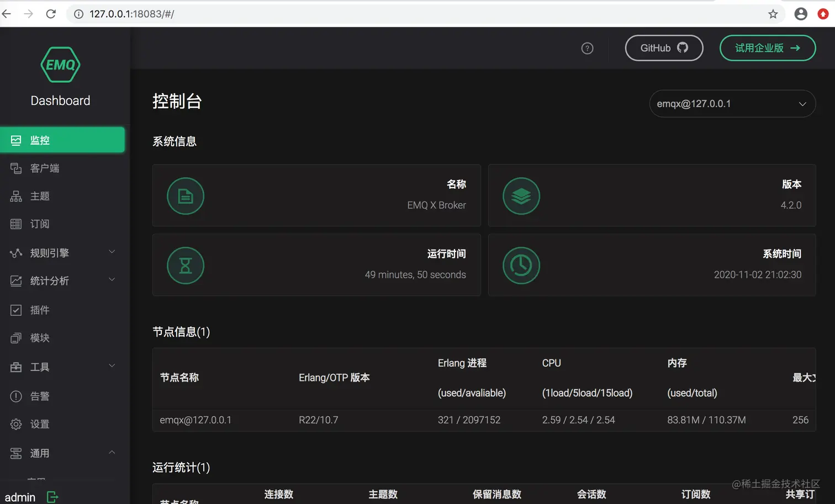This screenshot has width=835, height=504.
Task: Click the red browser update icon
Action: coord(823,14)
